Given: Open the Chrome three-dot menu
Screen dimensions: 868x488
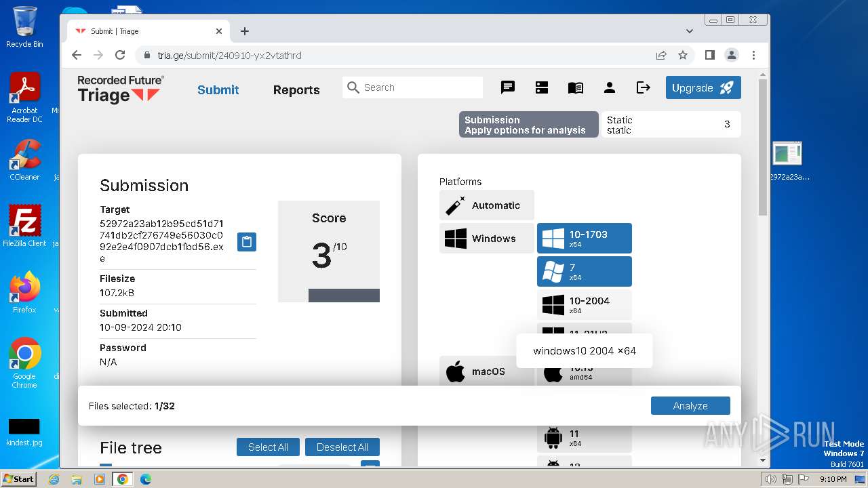Looking at the screenshot, I should tap(753, 55).
